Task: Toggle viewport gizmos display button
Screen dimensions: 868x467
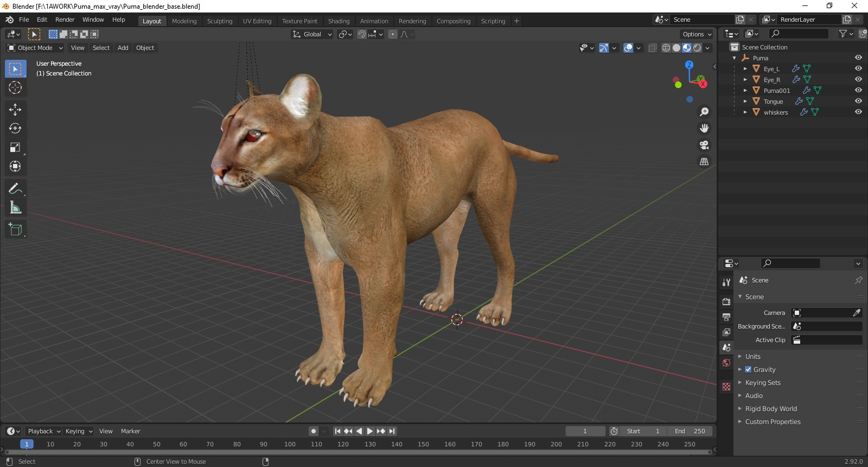Action: click(x=604, y=48)
